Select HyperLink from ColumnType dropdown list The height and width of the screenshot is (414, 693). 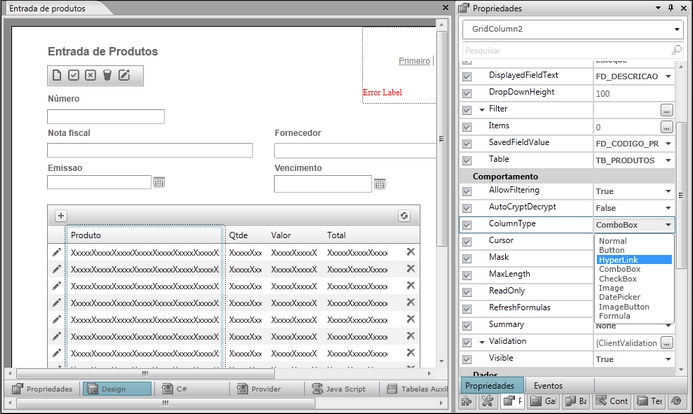(x=618, y=259)
